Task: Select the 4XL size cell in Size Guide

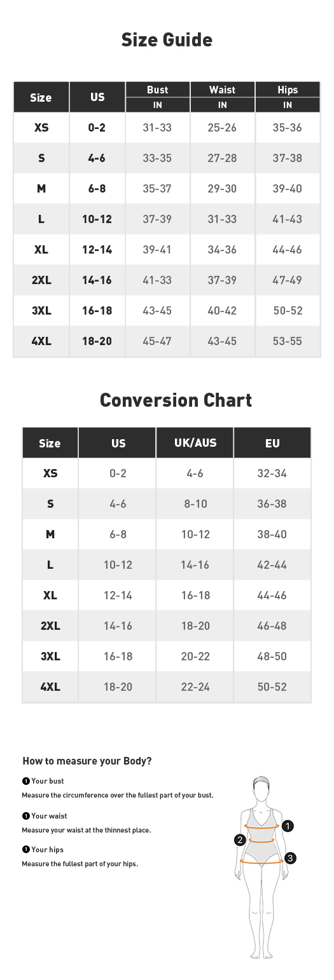Action: click(41, 341)
